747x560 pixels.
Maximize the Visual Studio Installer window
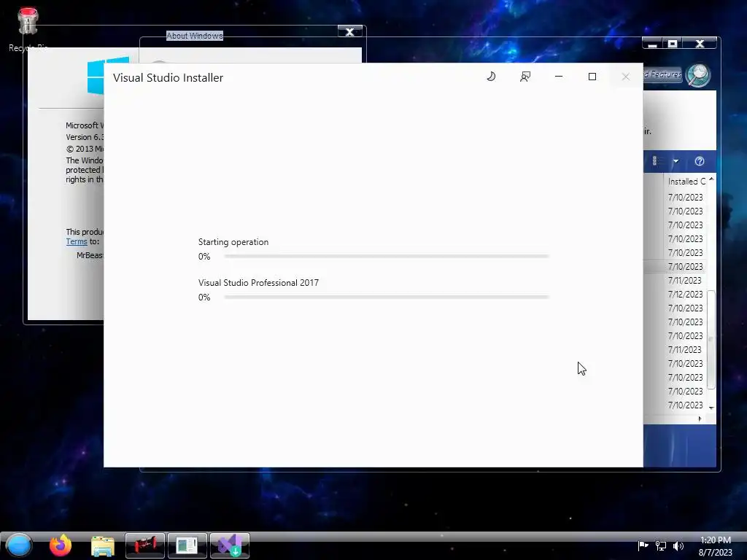592,77
